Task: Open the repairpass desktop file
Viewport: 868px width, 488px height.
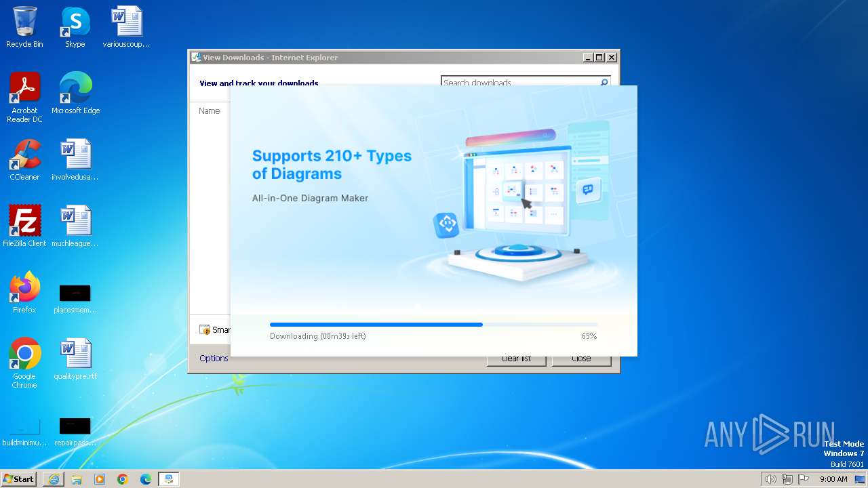Action: click(75, 432)
